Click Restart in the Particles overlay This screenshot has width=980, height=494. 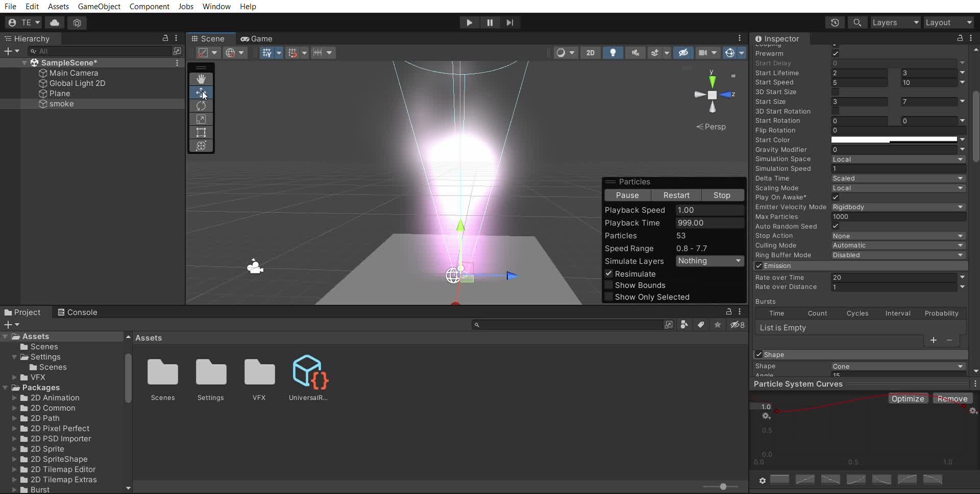[676, 195]
